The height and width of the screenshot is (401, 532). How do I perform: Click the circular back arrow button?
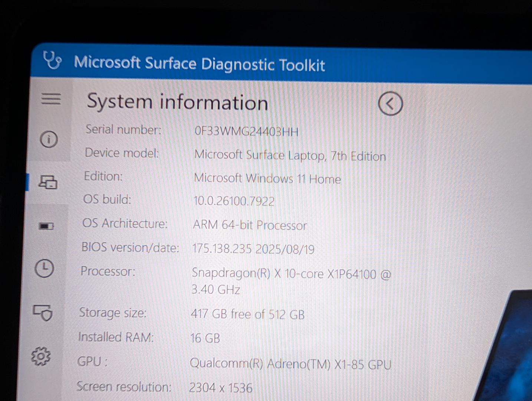tap(390, 104)
